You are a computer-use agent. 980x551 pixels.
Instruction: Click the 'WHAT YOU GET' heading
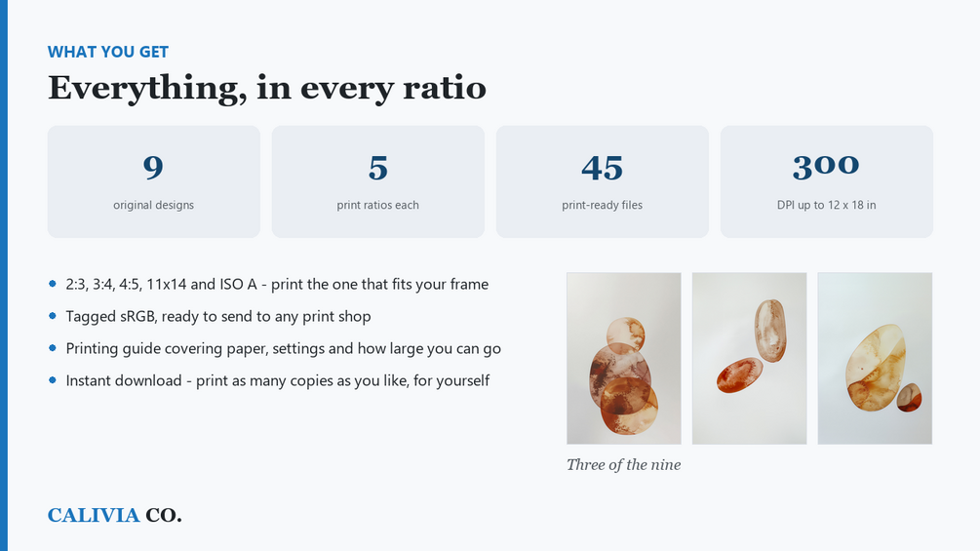click(x=108, y=52)
